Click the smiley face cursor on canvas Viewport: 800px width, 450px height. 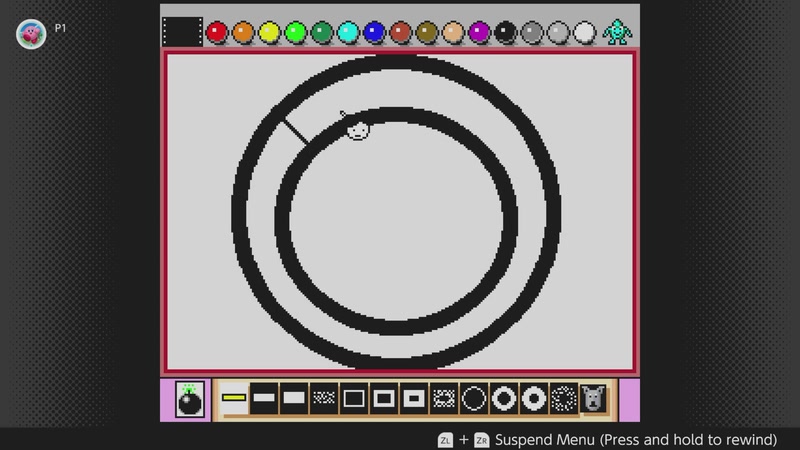[x=358, y=131]
